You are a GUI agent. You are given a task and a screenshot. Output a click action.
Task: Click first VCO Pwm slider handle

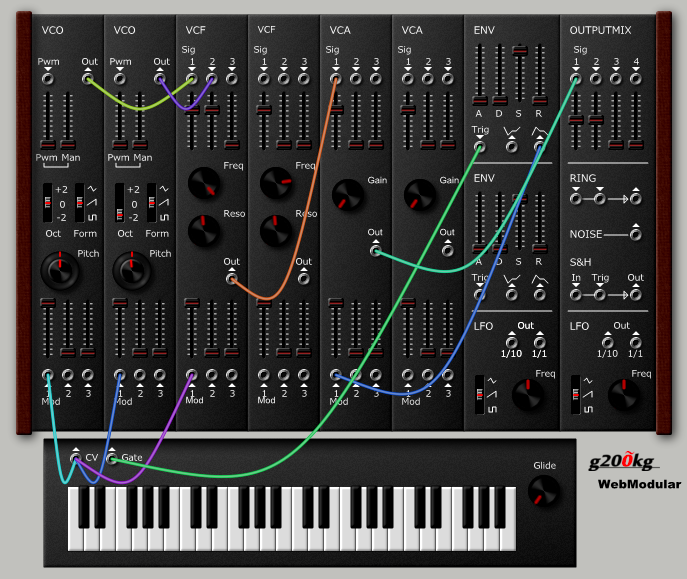click(47, 145)
